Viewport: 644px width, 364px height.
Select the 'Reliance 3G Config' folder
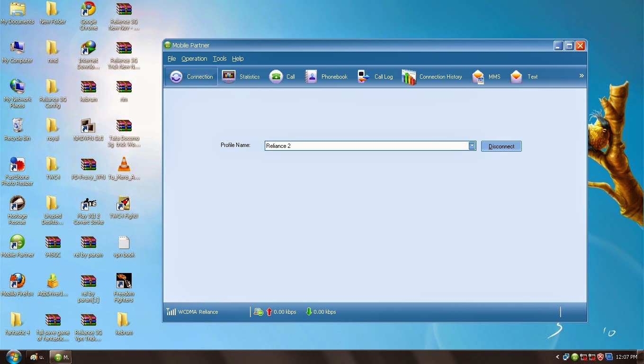click(53, 94)
